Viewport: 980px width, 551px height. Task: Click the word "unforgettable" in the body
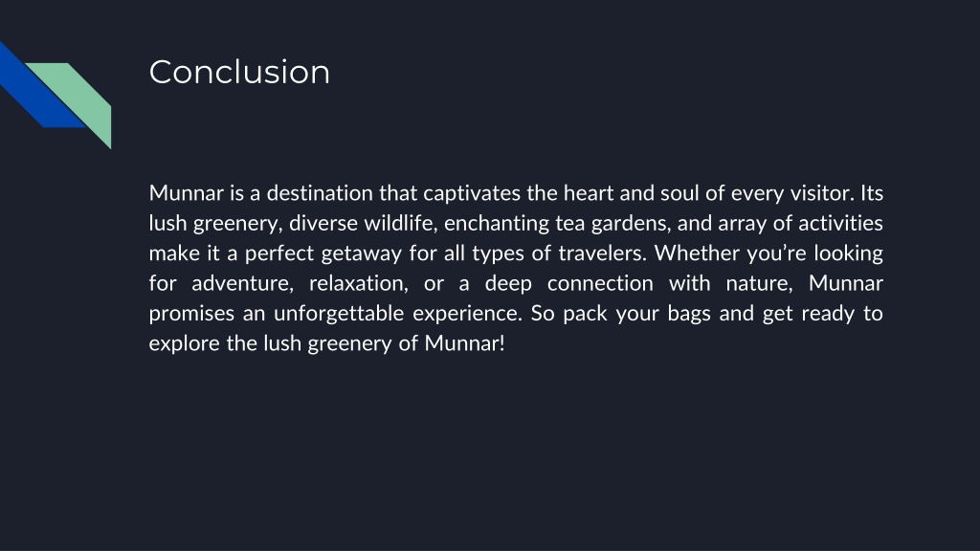coord(339,313)
